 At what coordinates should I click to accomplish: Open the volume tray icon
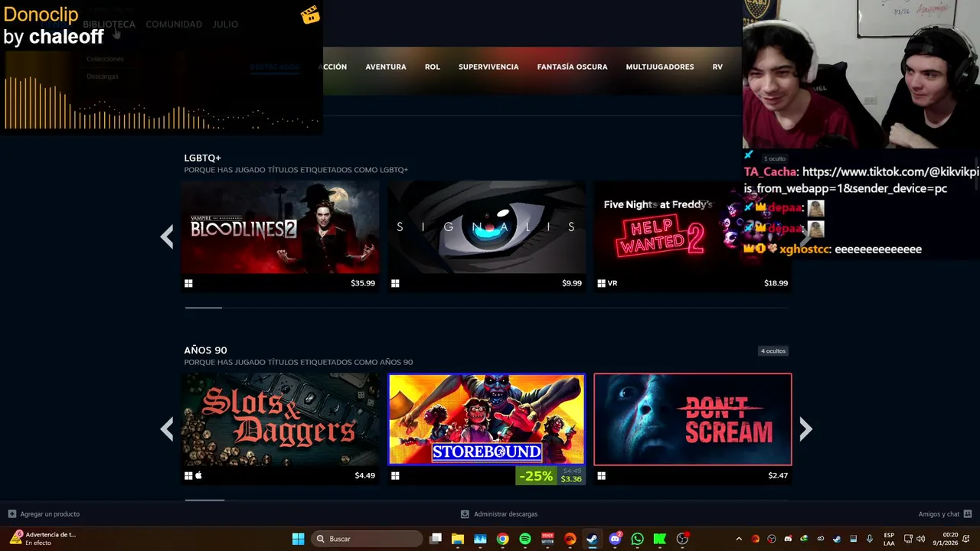pyautogui.click(x=920, y=539)
